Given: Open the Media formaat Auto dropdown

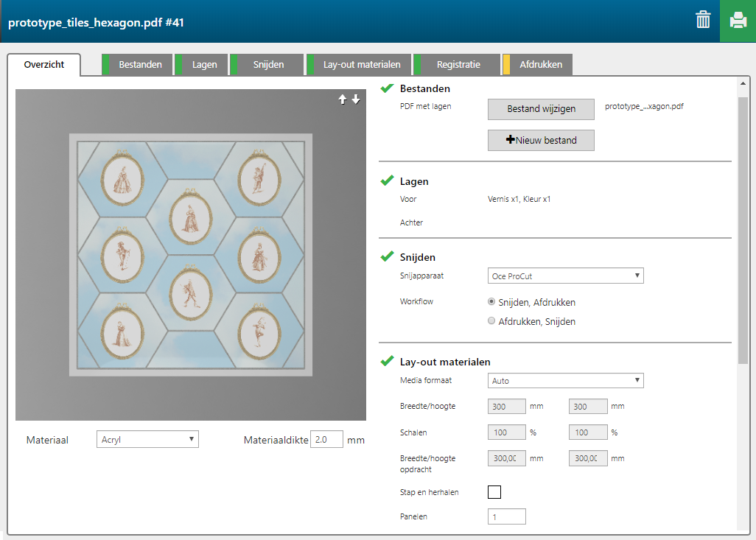Looking at the screenshot, I should pyautogui.click(x=566, y=380).
